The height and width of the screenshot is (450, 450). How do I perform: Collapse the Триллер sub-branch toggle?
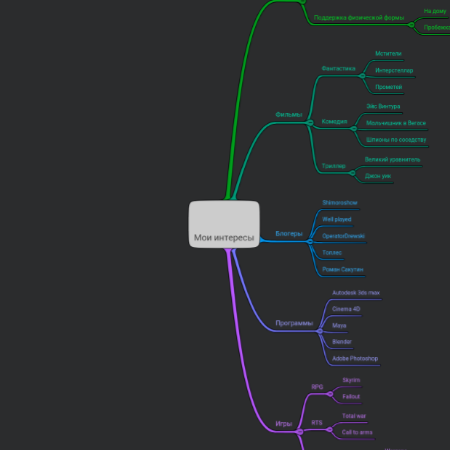(352, 173)
